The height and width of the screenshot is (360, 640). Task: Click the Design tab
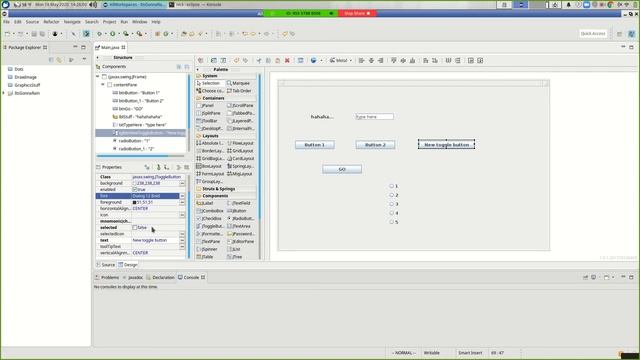pyautogui.click(x=128, y=265)
